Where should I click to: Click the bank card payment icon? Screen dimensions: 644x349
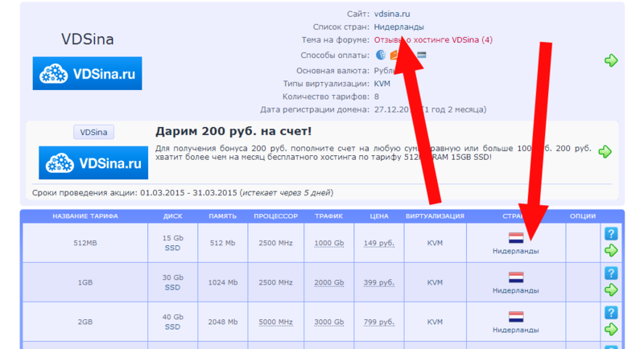[422, 55]
